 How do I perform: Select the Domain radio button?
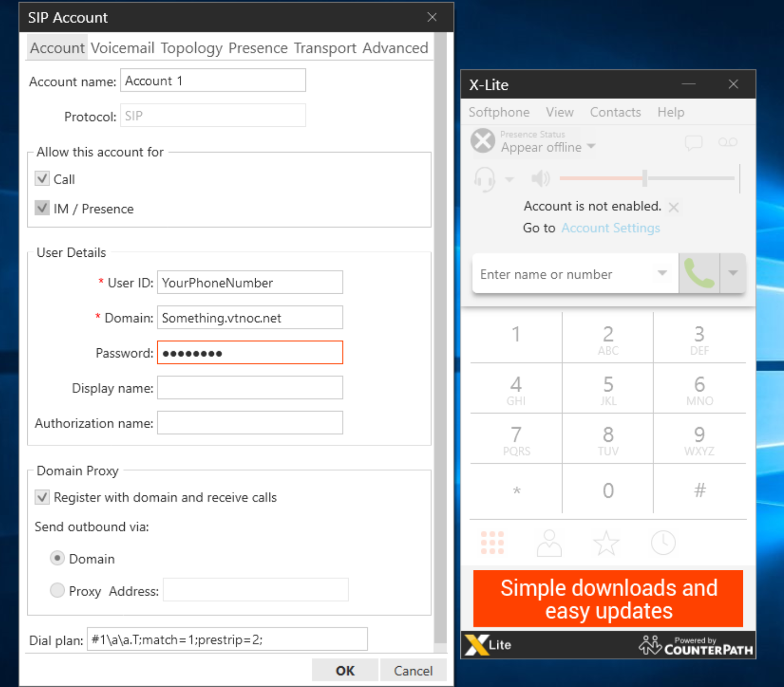coord(57,558)
